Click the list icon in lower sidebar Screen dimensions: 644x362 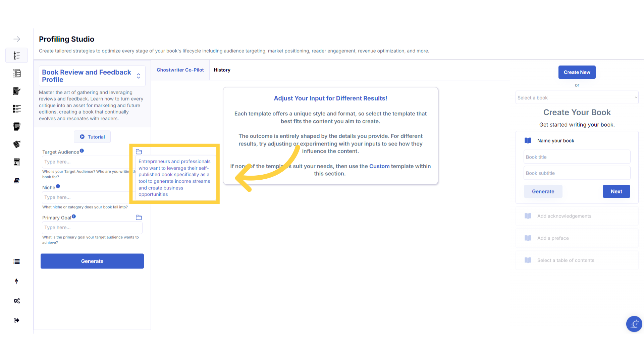pos(16,262)
